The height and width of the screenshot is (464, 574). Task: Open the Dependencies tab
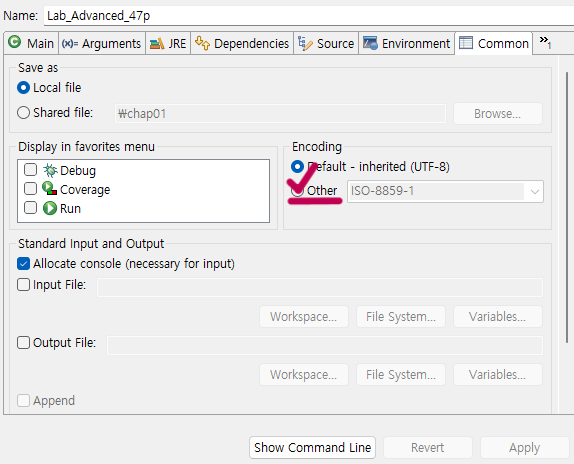pos(242,43)
